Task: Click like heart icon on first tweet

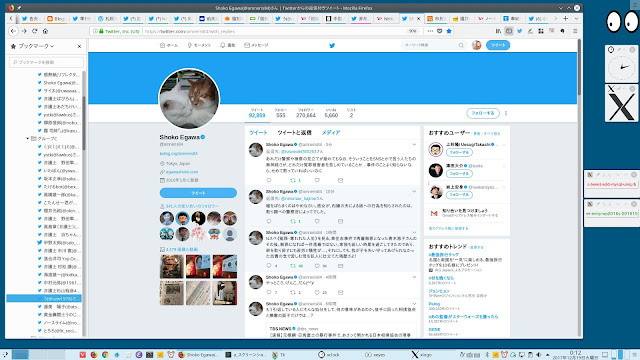Action: point(317,180)
